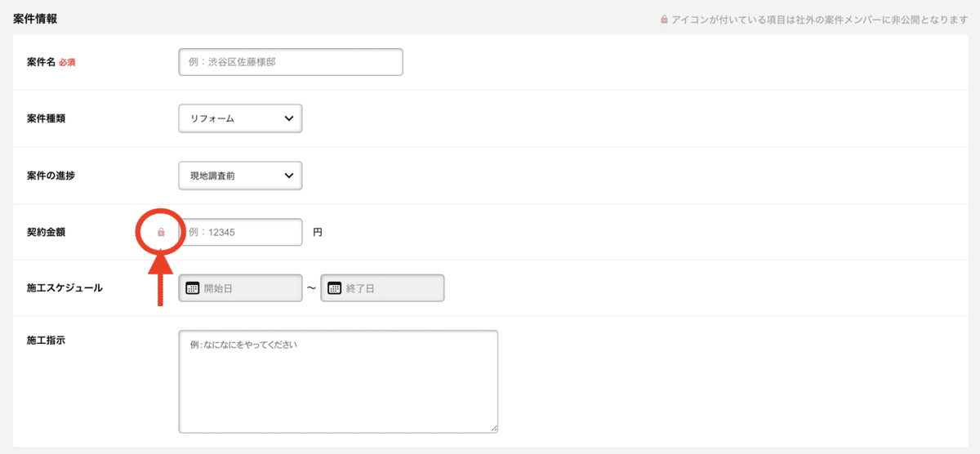Viewport: 980px width, 454px height.
Task: Click the chevron arrow on the リフォーム selector
Action: (288, 118)
